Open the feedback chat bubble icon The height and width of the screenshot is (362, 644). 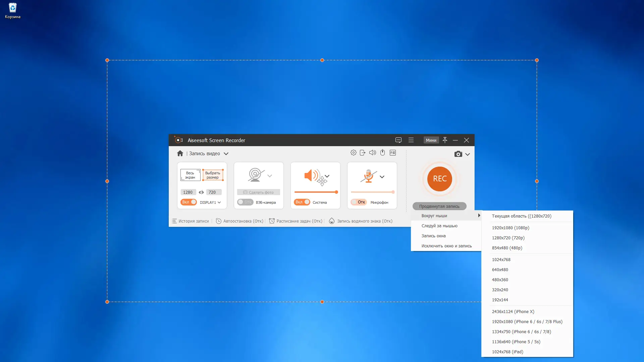pos(398,140)
